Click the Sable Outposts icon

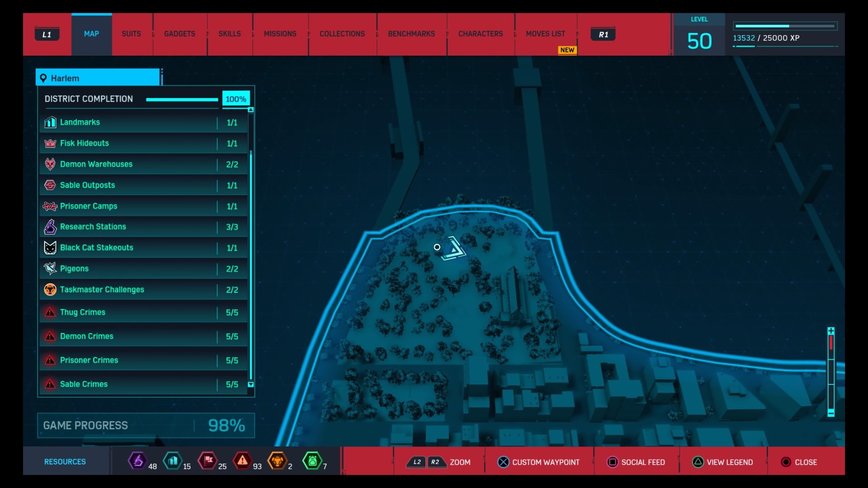point(51,185)
